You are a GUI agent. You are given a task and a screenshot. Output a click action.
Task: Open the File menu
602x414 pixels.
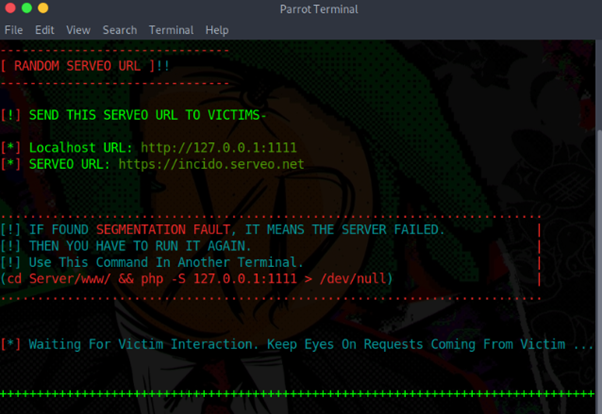coord(13,30)
